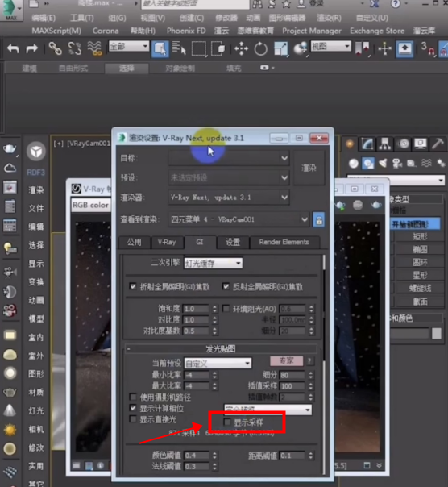448x487 pixels.
Task: Toggle the 3D Snaps magnet icon
Action: [x=428, y=48]
